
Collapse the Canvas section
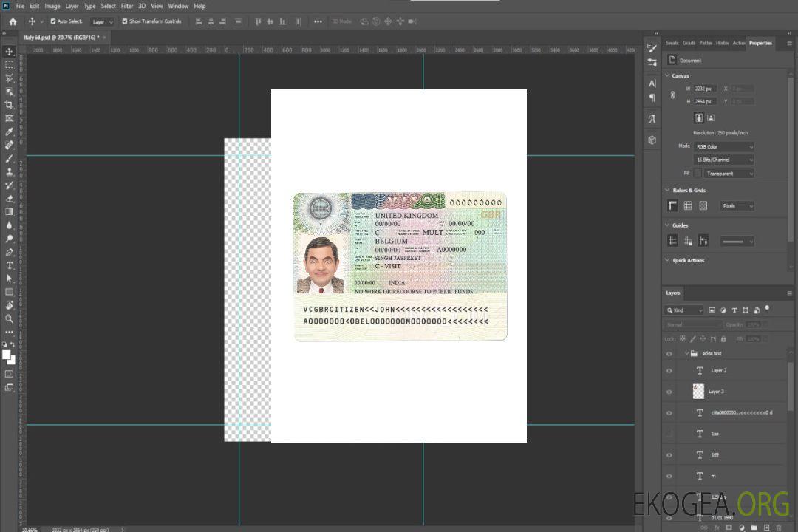(667, 75)
